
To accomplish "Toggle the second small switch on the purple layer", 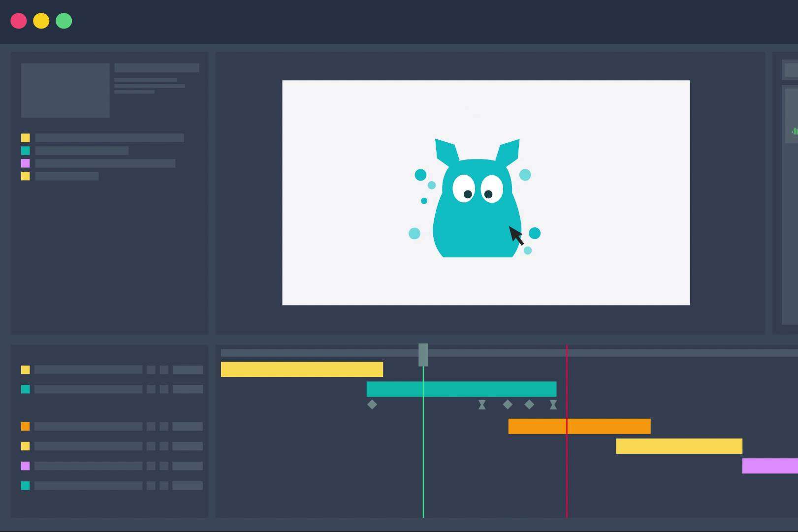I will (164, 466).
